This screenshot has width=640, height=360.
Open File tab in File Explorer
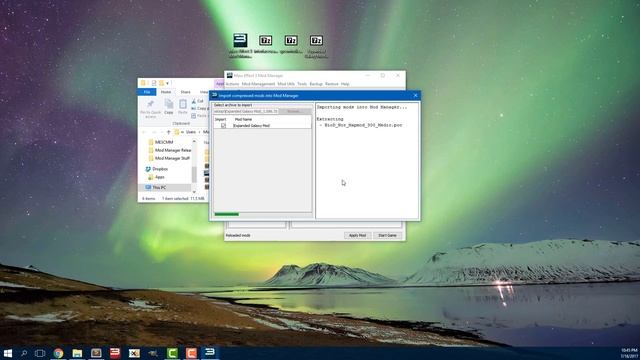(x=147, y=92)
